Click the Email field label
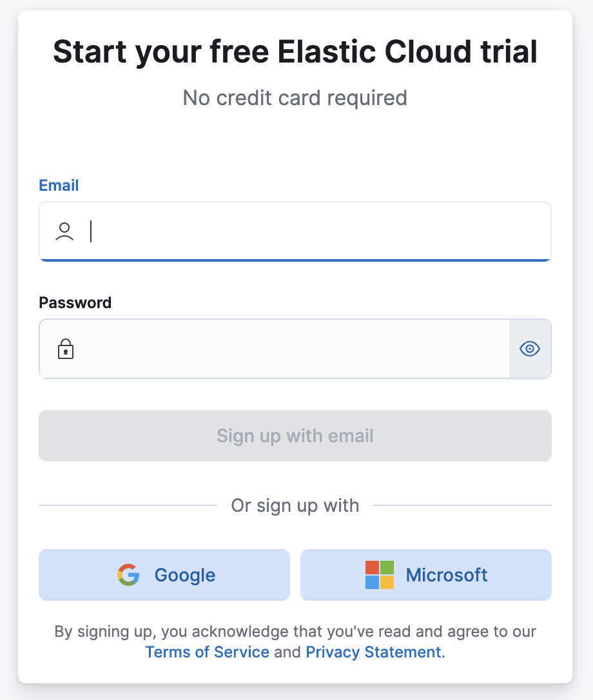 pos(59,185)
